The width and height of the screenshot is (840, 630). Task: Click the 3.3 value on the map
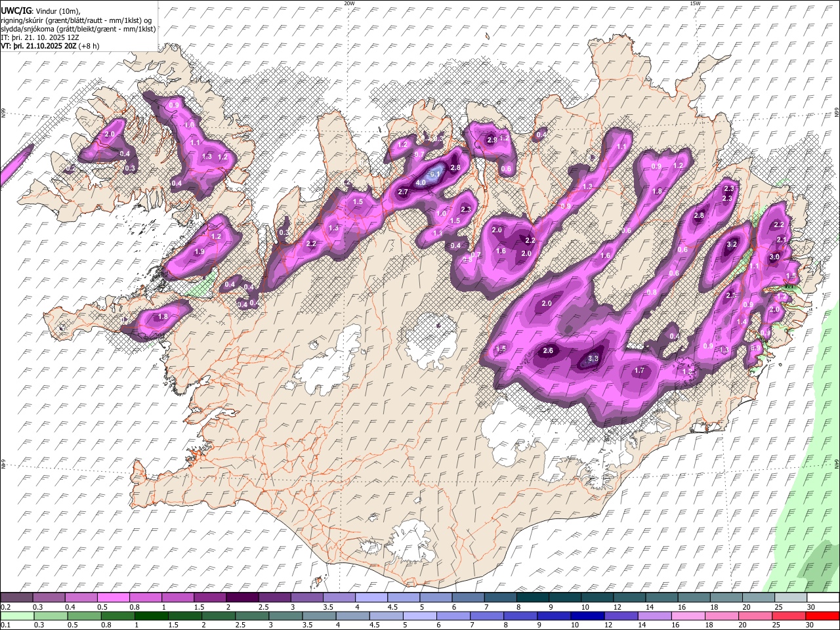pyautogui.click(x=593, y=358)
